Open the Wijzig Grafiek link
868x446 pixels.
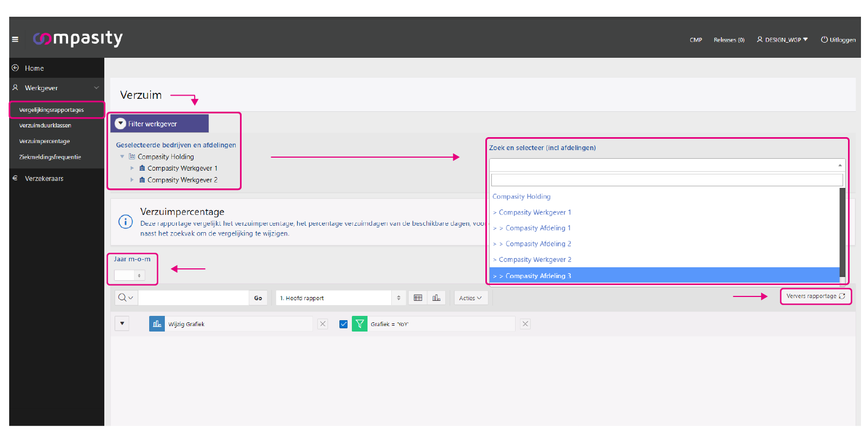(x=186, y=324)
